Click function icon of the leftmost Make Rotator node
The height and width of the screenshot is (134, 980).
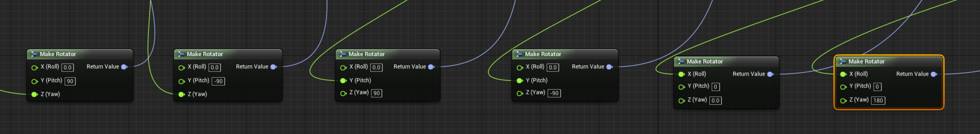pos(34,54)
